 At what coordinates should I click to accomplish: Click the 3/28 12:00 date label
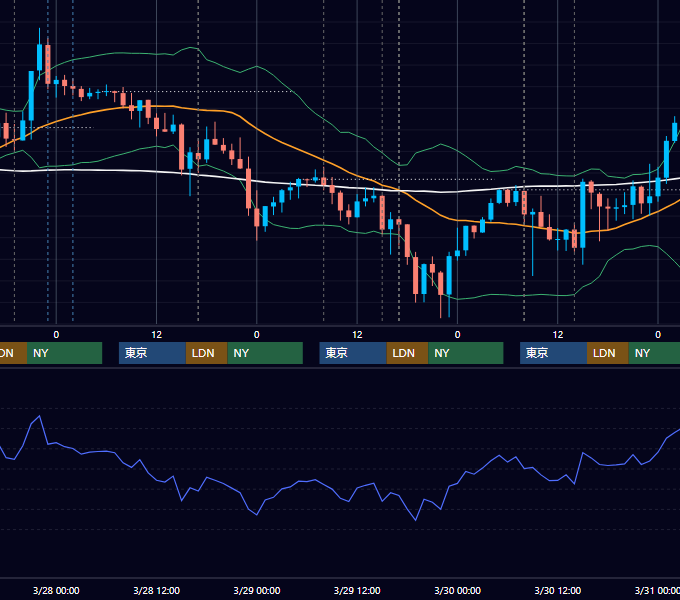(156, 590)
